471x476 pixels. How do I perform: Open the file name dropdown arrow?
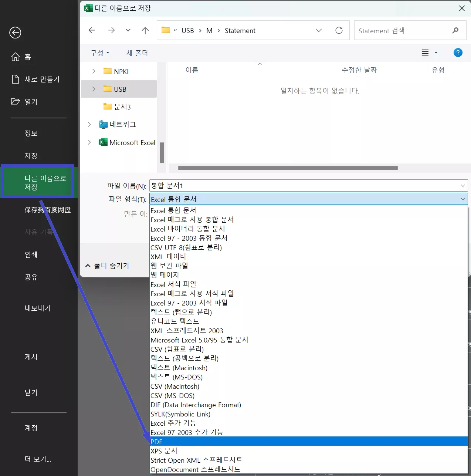[462, 185]
